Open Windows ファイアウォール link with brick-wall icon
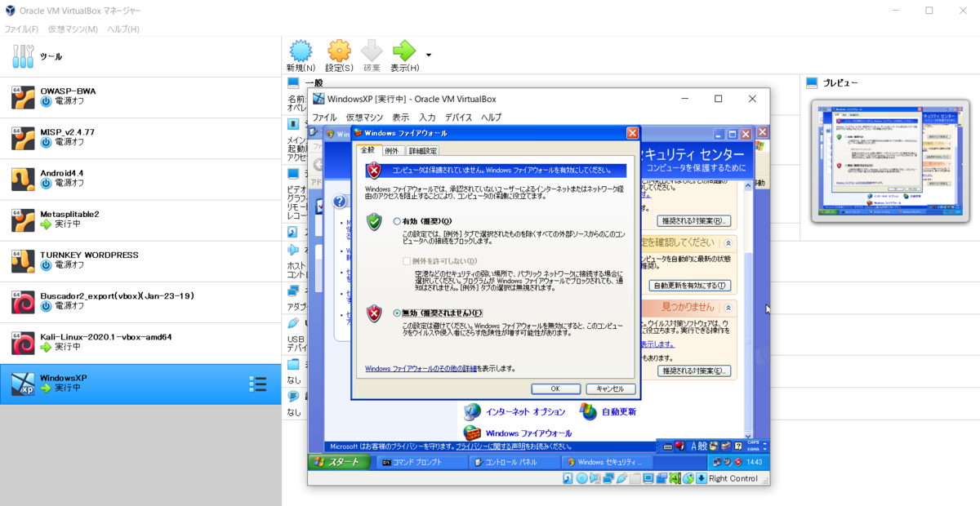Viewport: 980px width, 506px height. tap(518, 433)
